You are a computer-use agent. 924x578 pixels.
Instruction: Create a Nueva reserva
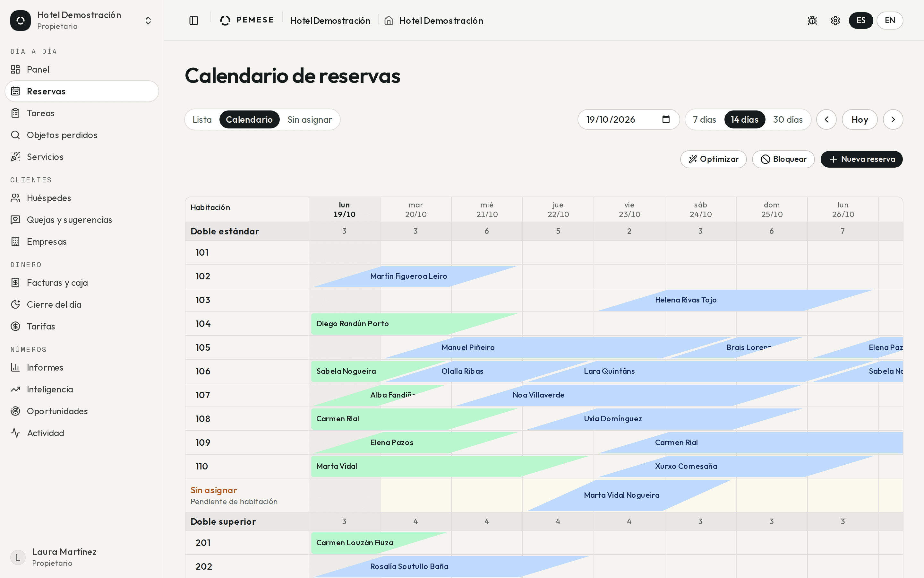coord(862,159)
